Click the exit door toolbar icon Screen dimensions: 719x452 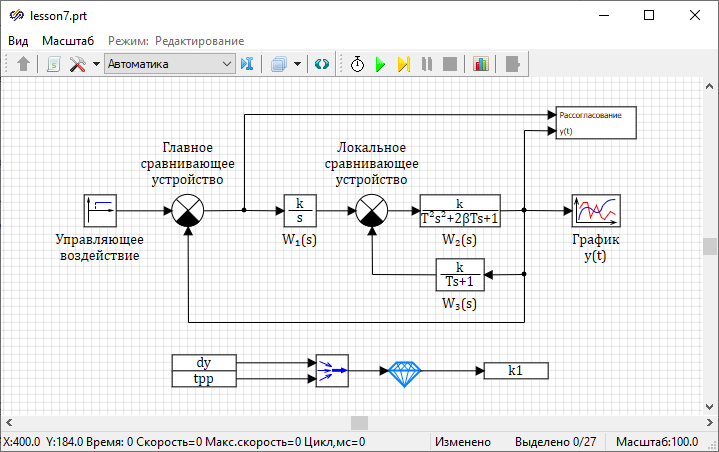pyautogui.click(x=513, y=64)
